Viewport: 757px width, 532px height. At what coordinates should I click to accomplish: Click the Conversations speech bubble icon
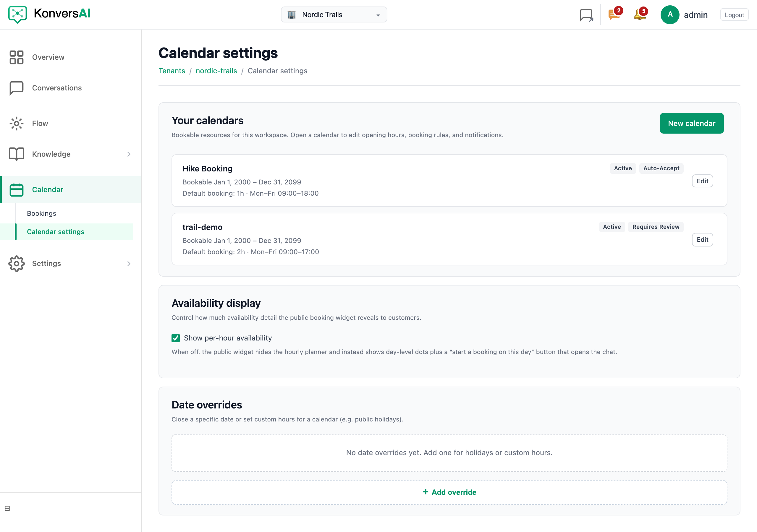click(x=17, y=88)
